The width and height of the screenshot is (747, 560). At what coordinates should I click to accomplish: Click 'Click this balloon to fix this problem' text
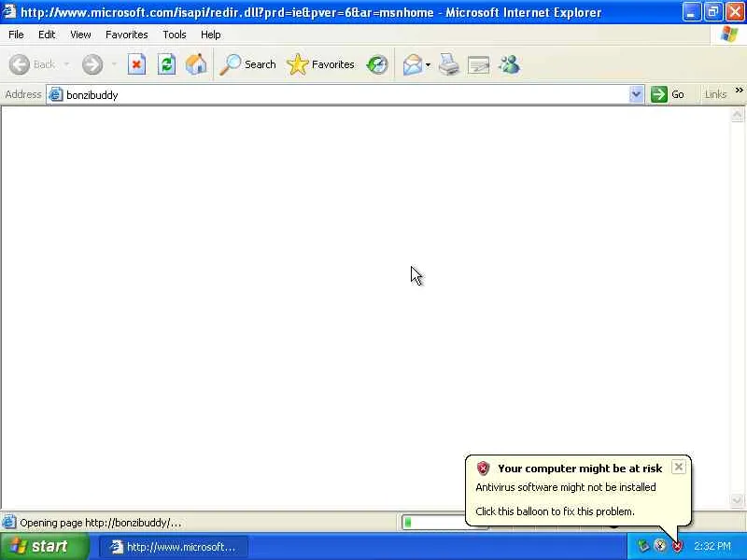click(x=555, y=511)
